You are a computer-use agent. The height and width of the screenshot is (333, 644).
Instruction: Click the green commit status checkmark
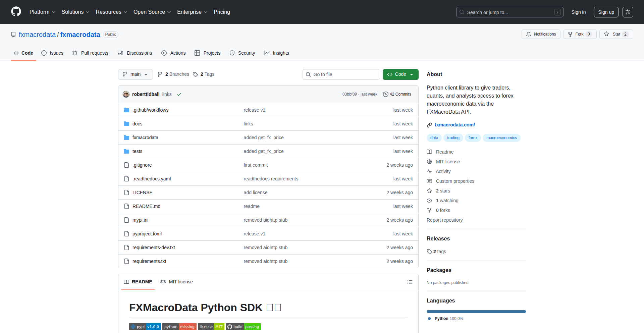[x=179, y=94]
